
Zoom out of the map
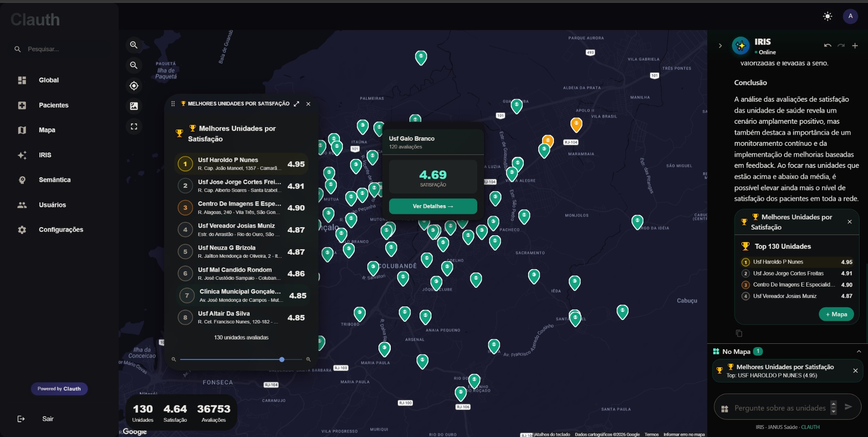[x=134, y=65]
